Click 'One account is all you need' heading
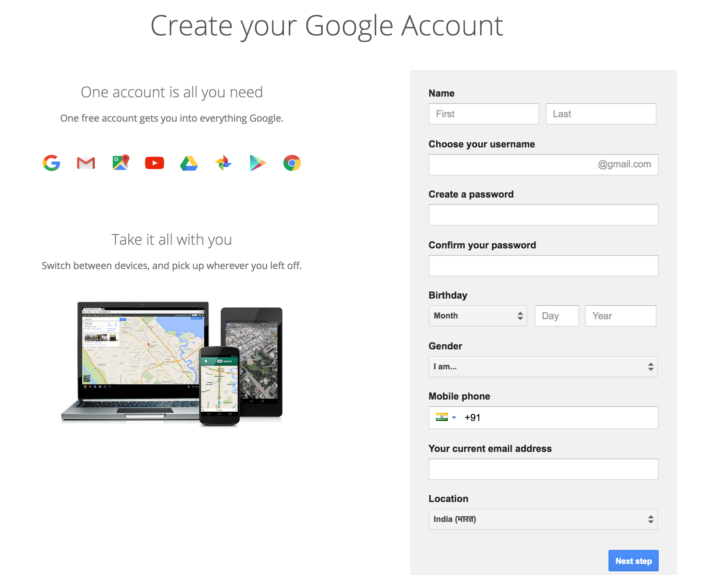The width and height of the screenshot is (728, 575). click(x=172, y=92)
